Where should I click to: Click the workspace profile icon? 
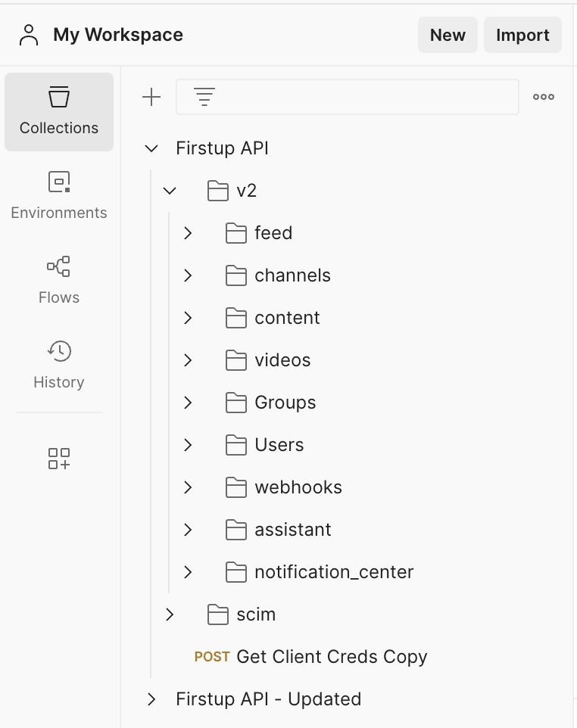[x=29, y=35]
